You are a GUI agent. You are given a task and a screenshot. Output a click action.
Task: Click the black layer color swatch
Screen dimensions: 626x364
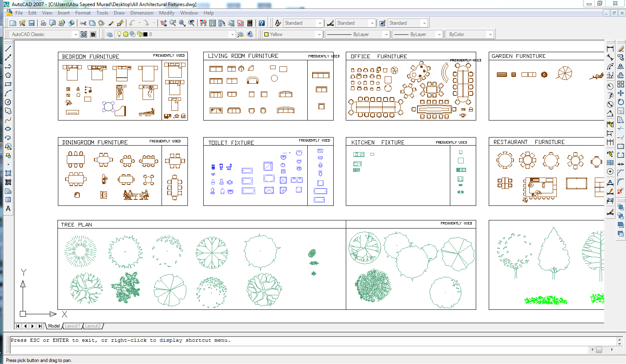point(145,34)
